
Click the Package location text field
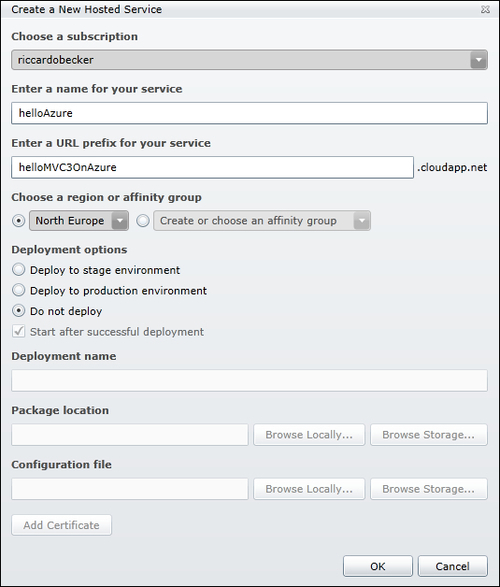[x=129, y=435]
